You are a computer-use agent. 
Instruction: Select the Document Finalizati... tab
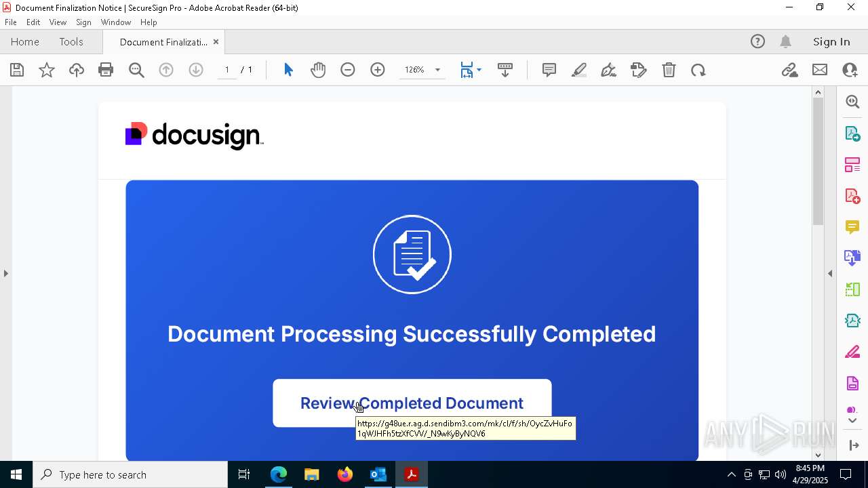click(x=163, y=42)
